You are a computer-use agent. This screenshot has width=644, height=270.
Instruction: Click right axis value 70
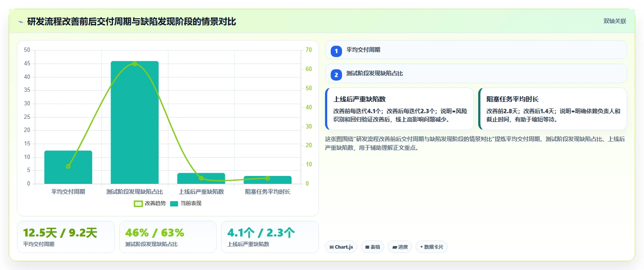(309, 50)
